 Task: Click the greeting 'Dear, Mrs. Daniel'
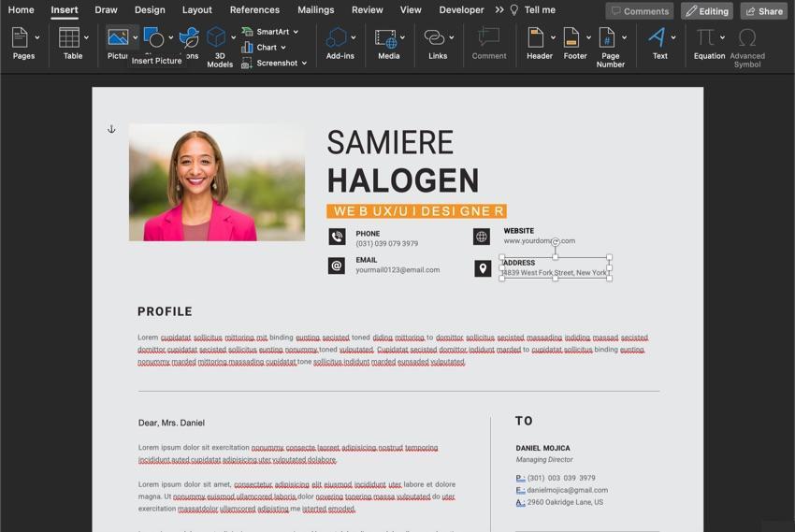click(171, 423)
